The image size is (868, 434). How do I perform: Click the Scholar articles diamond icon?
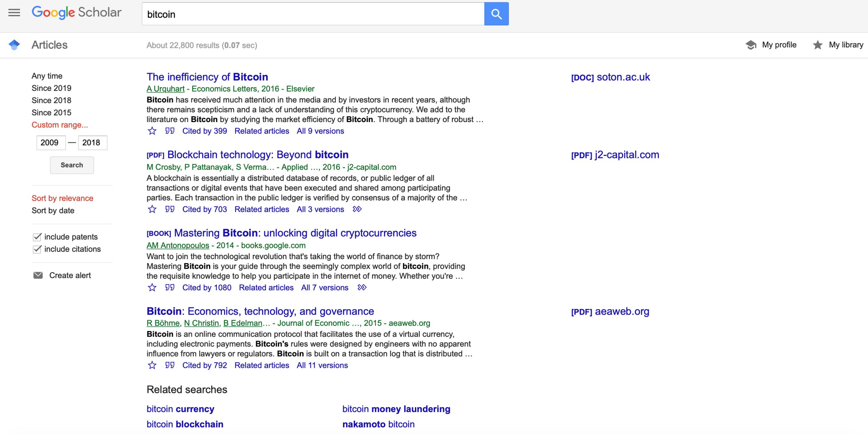tap(14, 45)
